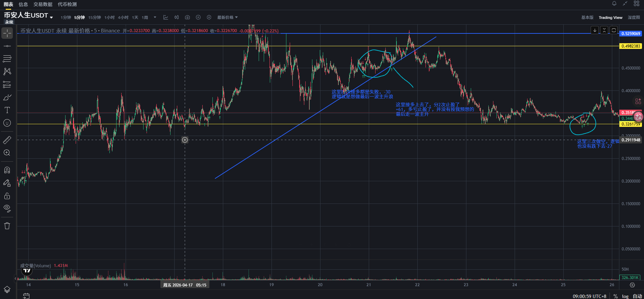Click the 周五 2026-04-17 05:15 time label
Viewport: 644px width, 299px height.
click(x=185, y=285)
